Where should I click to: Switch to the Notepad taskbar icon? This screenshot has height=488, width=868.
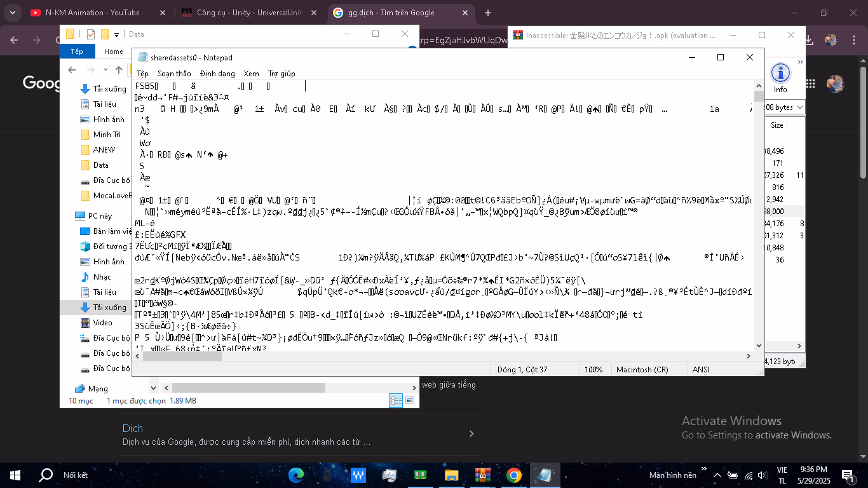[x=545, y=475]
